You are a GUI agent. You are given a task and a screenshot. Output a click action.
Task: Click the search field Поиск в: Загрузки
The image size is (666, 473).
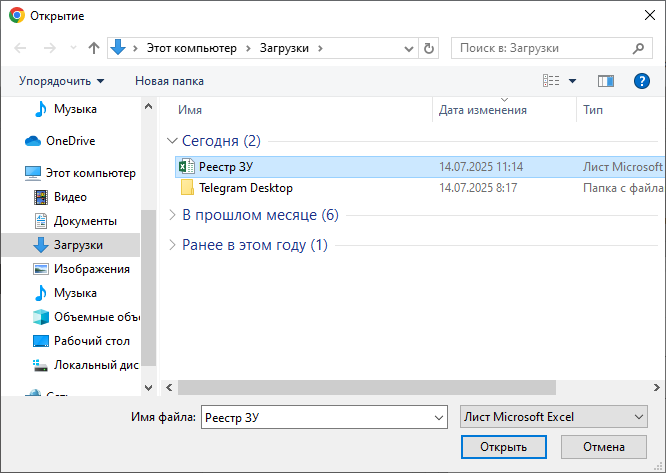[x=540, y=48]
